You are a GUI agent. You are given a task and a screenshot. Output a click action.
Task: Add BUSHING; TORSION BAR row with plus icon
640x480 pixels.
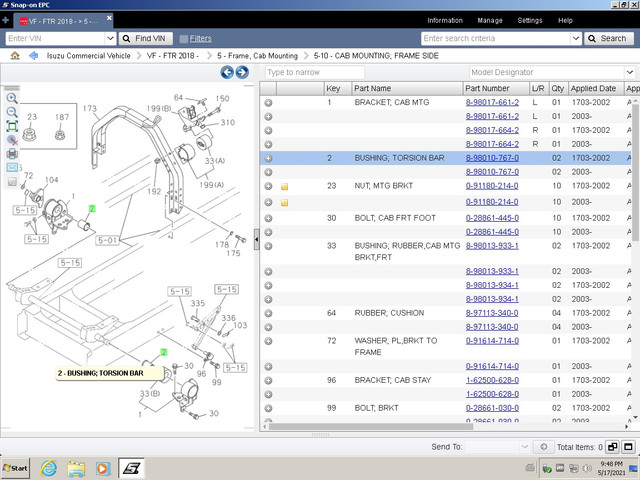(268, 158)
